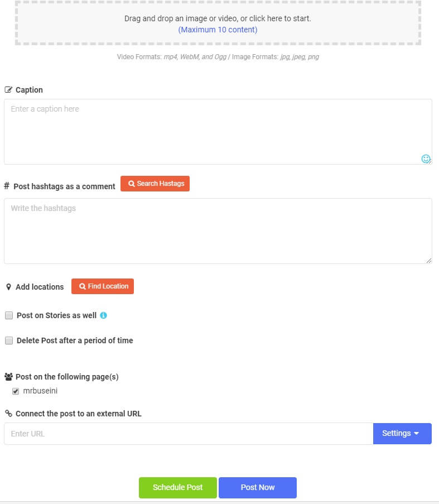
Task: Expand the Maximum 10 content link area
Action: click(217, 30)
